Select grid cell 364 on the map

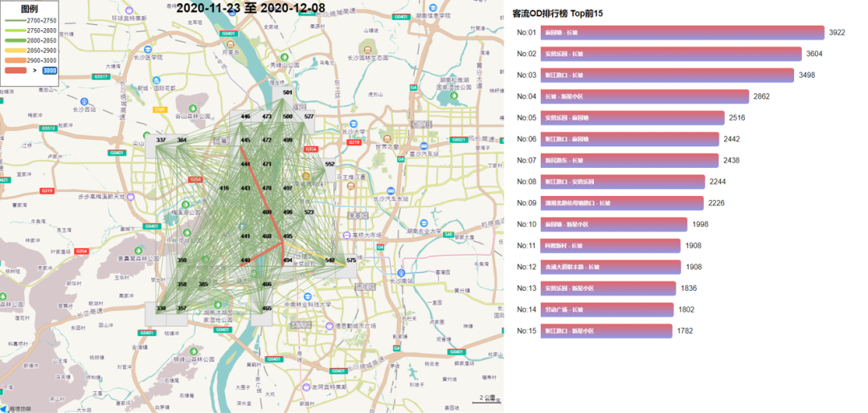(182, 140)
